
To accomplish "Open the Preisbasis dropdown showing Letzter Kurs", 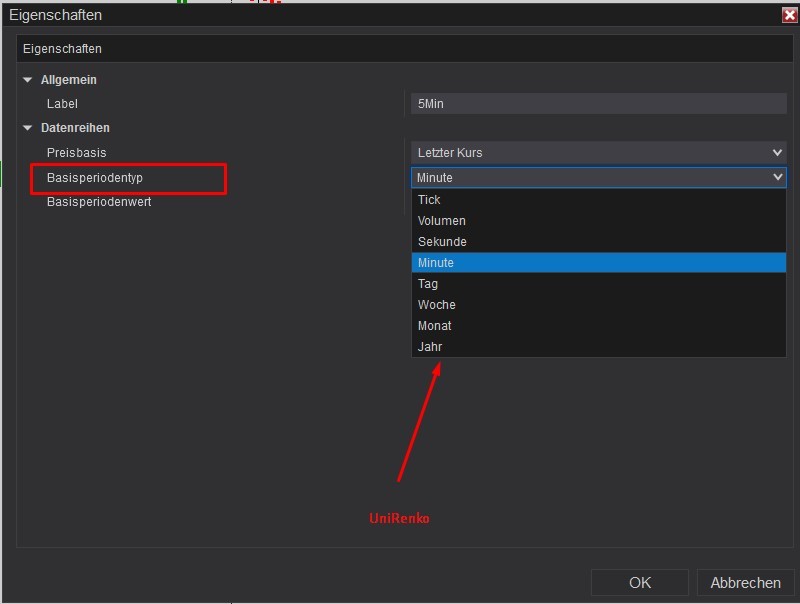I will click(598, 153).
